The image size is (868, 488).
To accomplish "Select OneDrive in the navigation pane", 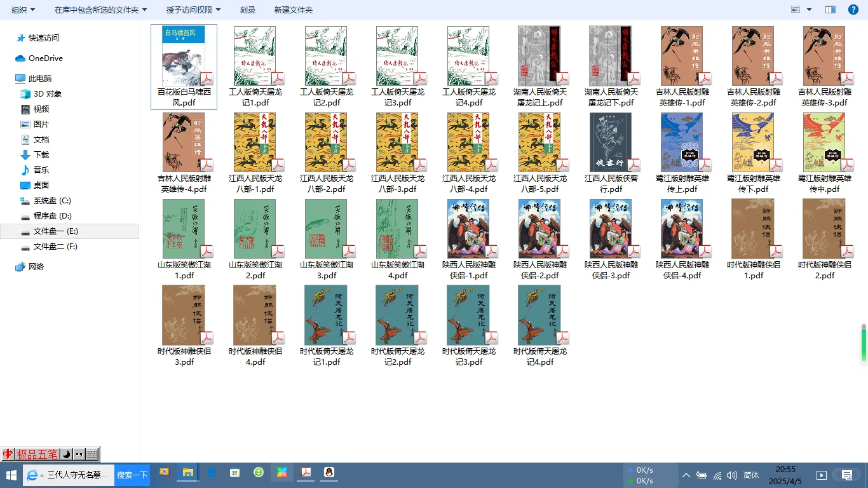I will pos(39,58).
